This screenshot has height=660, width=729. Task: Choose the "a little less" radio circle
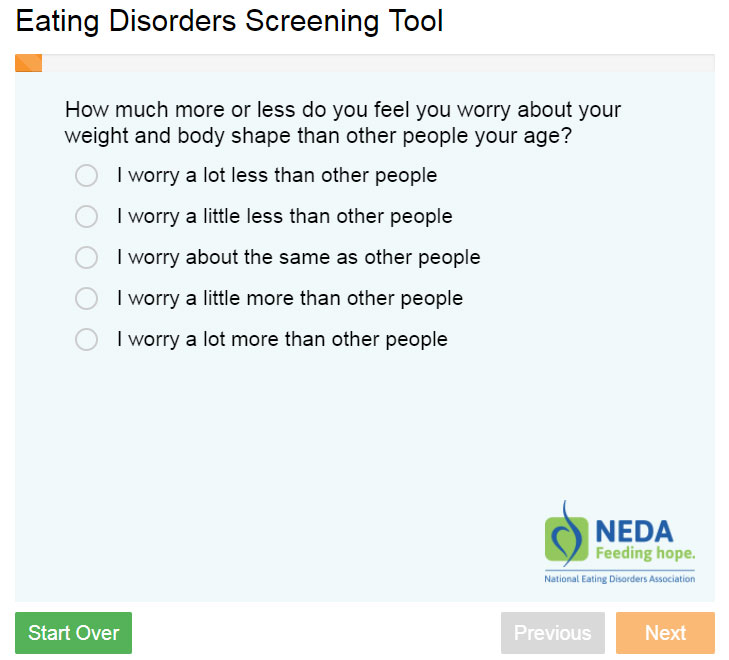click(87, 217)
